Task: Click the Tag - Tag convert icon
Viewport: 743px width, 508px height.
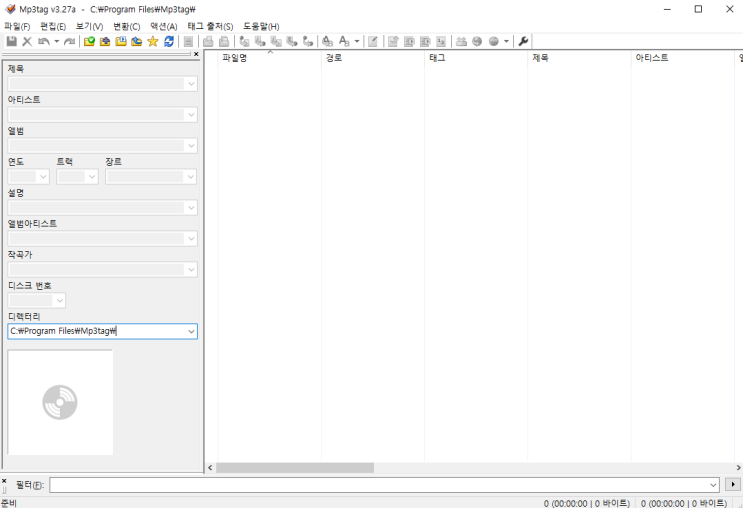Action: [x=308, y=41]
